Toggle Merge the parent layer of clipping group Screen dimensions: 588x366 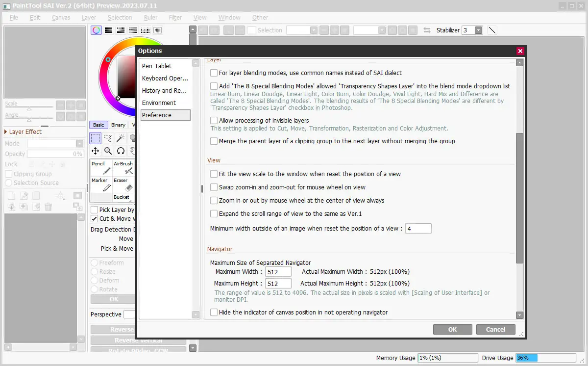[x=214, y=141]
